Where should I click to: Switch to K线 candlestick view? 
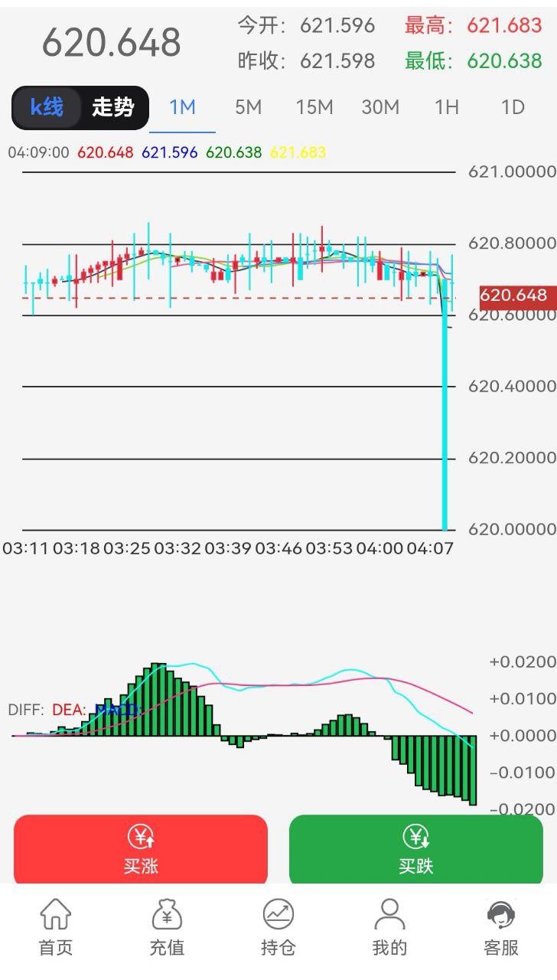click(x=47, y=107)
